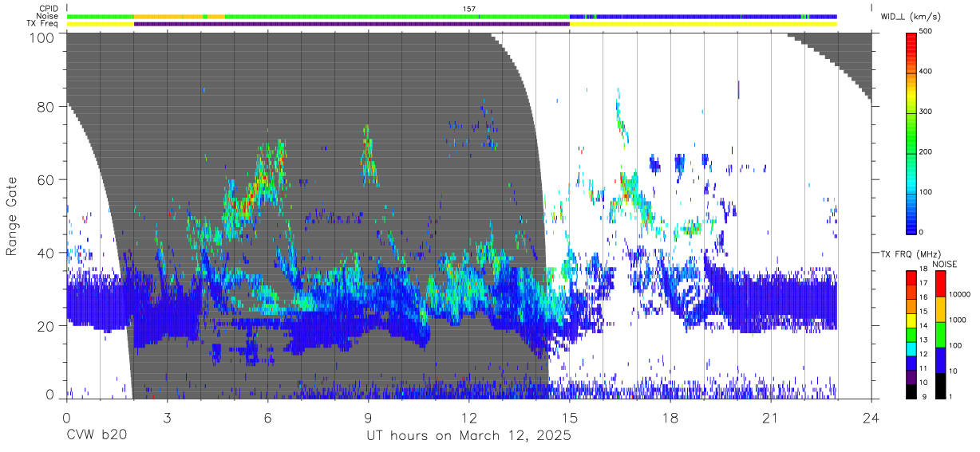The image size is (980, 452).
Task: Click the x-axis tick label 15
Action: pos(569,417)
